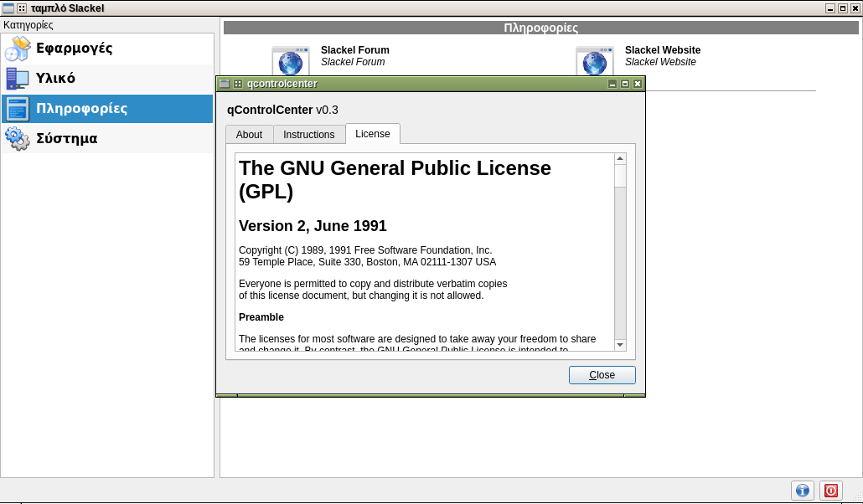Open the Εφαρμογές category icon
This screenshot has height=504, width=863.
18,49
